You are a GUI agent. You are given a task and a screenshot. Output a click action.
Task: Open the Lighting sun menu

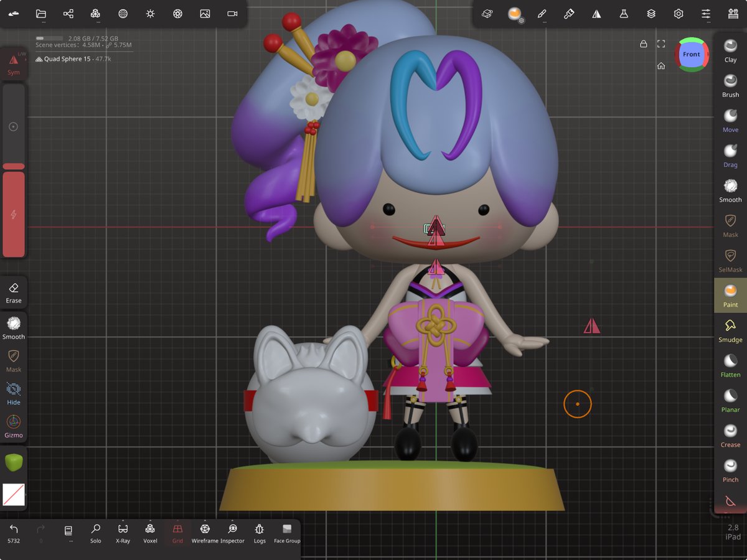click(150, 14)
